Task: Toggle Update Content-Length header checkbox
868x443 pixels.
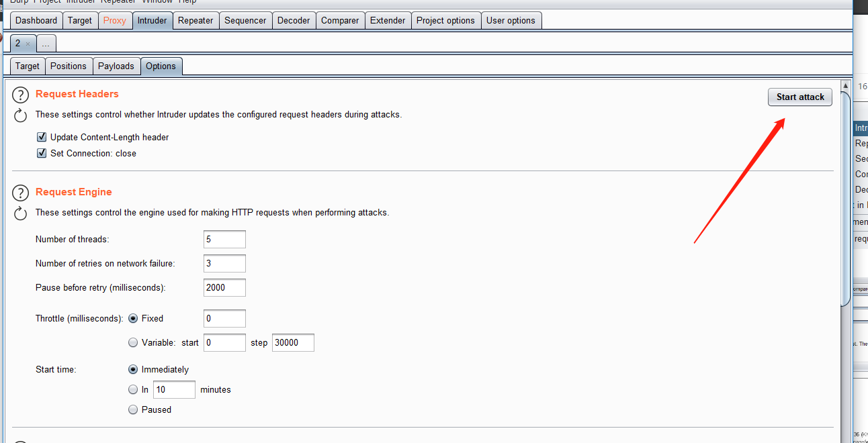Action: tap(42, 137)
